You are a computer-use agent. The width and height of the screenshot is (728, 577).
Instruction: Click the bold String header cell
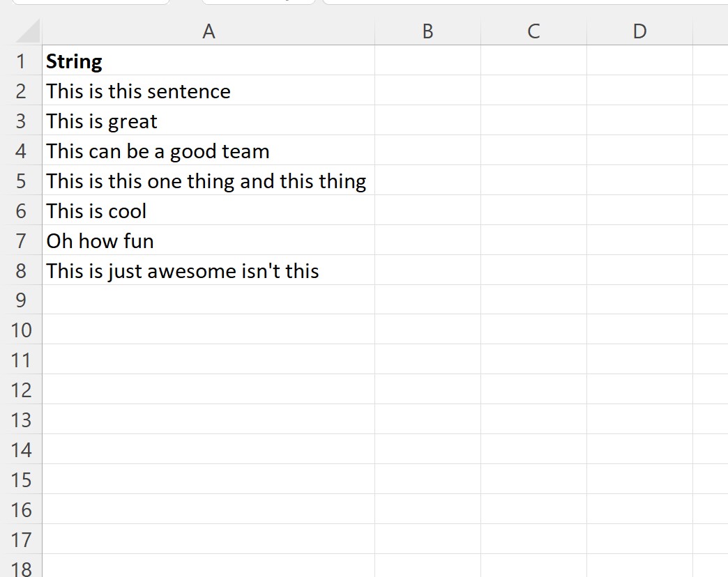[208, 61]
